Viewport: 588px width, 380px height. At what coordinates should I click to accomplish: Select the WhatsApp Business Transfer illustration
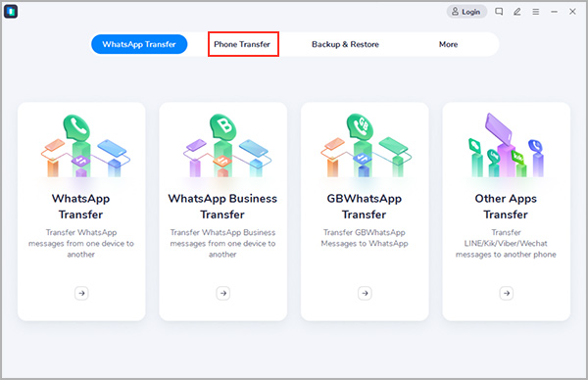227,146
